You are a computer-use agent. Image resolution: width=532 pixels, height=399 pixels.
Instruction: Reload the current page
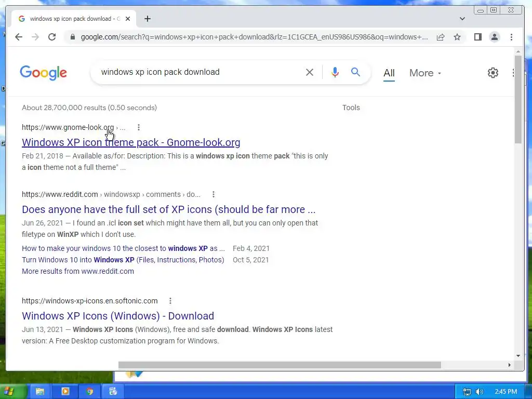(x=52, y=37)
